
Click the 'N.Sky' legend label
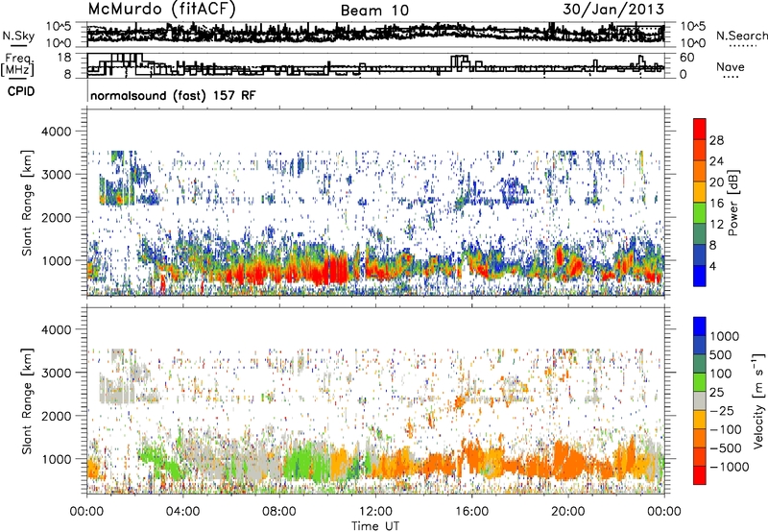(x=18, y=36)
